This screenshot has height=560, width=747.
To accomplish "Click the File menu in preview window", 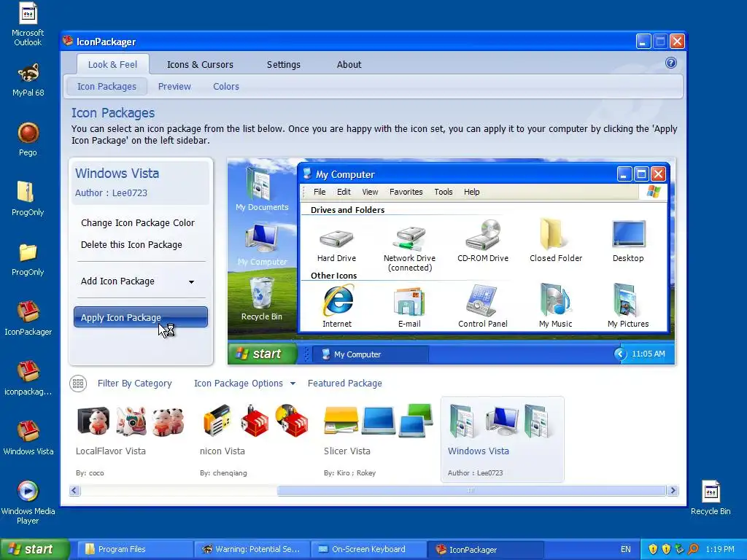I will 320,192.
